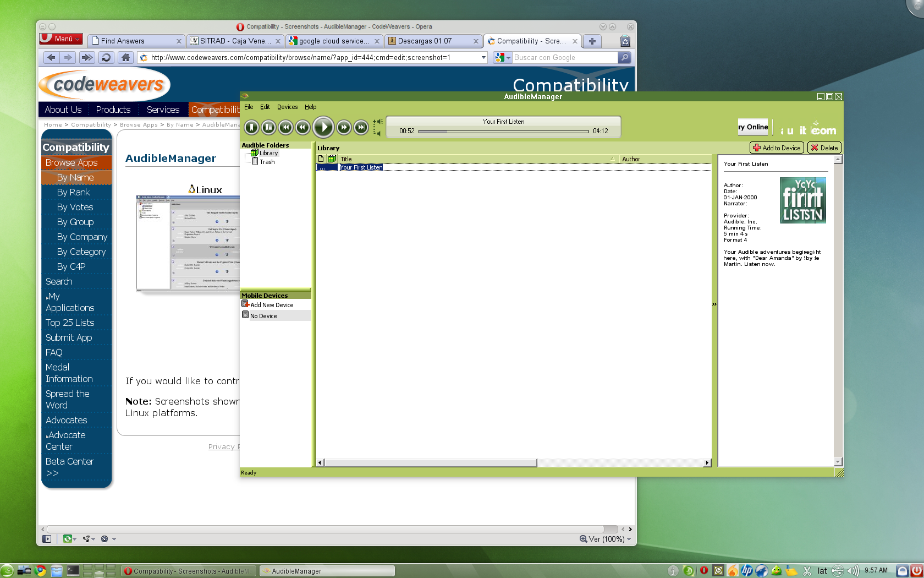
Task: Skip to the next section
Action: coord(361,127)
